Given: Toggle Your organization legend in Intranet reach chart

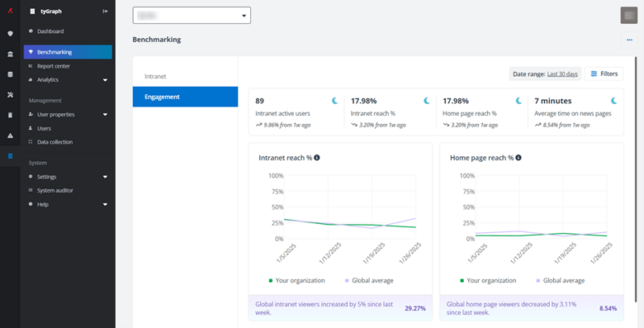Looking at the screenshot, I should point(299,280).
